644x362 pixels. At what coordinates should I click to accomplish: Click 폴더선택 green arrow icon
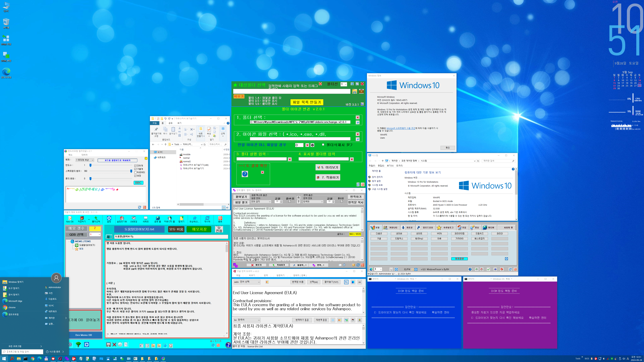(x=96, y=219)
